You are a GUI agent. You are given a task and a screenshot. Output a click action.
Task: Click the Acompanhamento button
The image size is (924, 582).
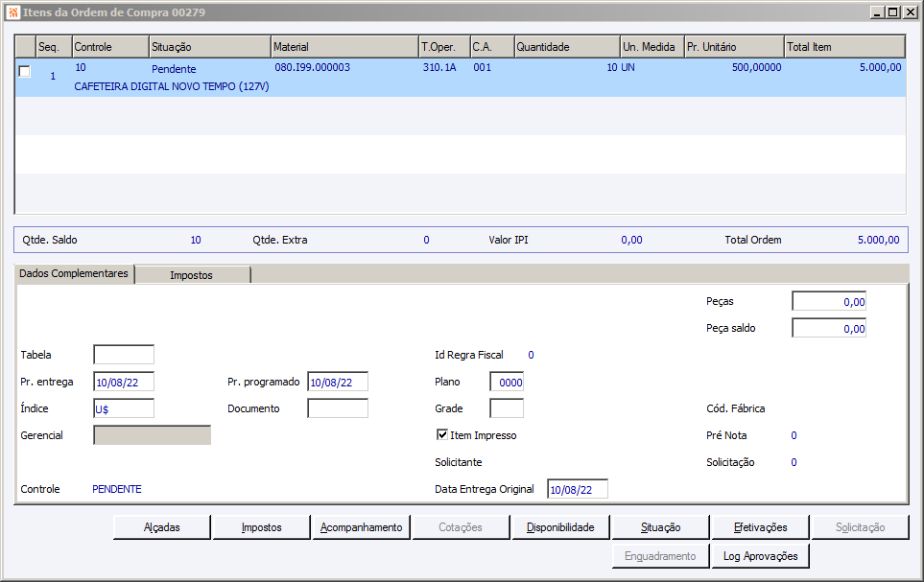[361, 527]
